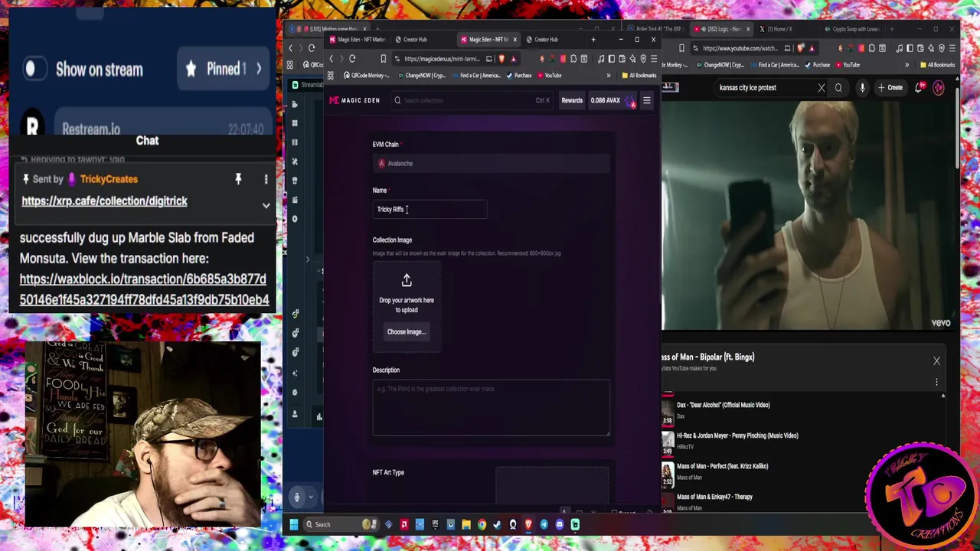The height and width of the screenshot is (551, 980).
Task: Open the Windows Start menu
Action: (293, 524)
